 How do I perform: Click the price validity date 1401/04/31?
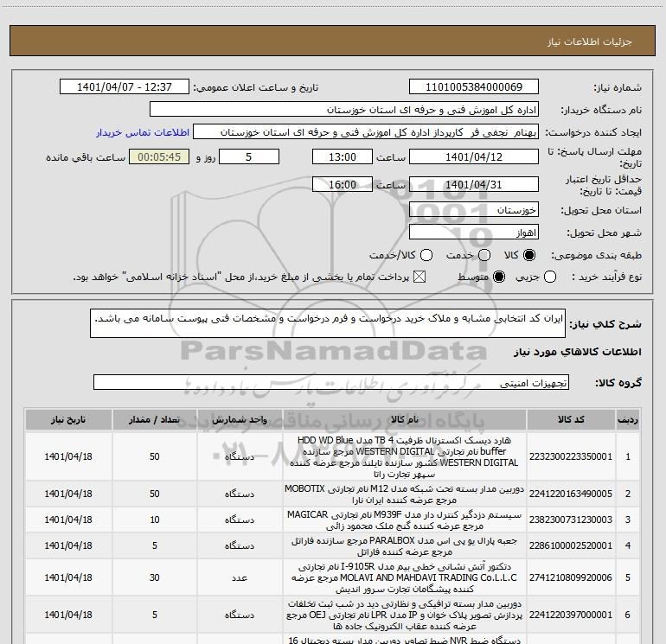click(474, 184)
